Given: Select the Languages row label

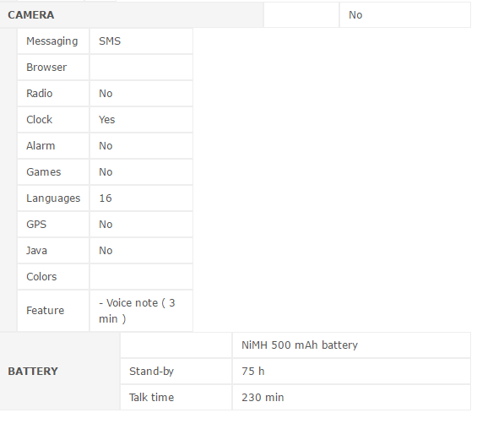Looking at the screenshot, I should click(53, 198).
